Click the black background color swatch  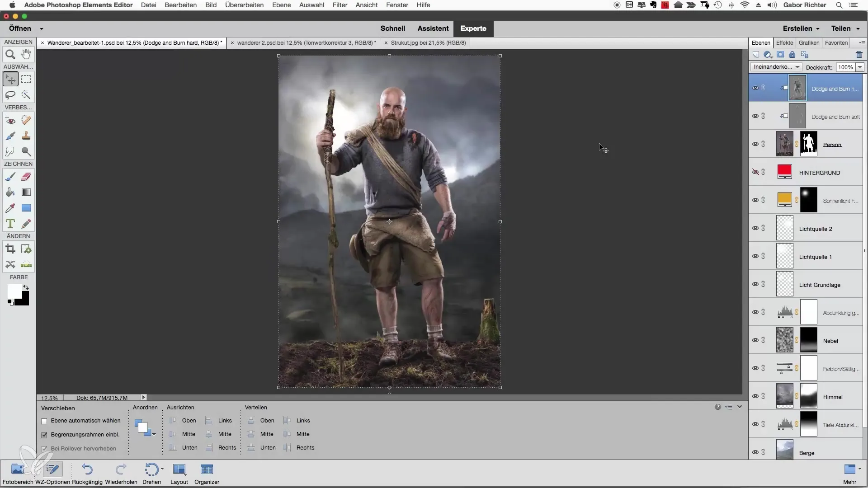click(24, 300)
